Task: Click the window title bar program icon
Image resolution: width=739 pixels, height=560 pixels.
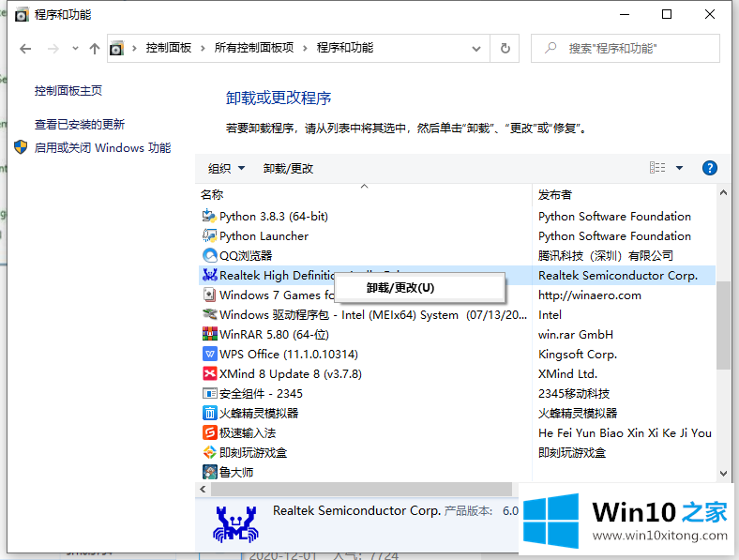Action: pos(22,15)
